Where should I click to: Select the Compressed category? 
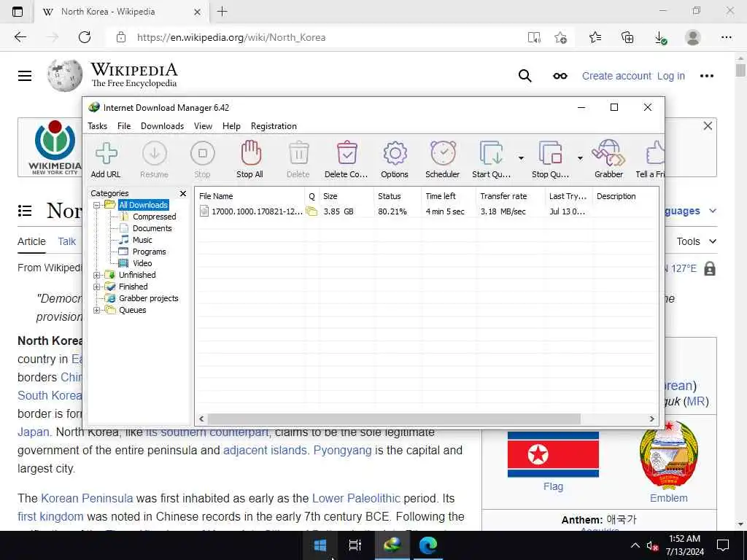[x=155, y=217]
